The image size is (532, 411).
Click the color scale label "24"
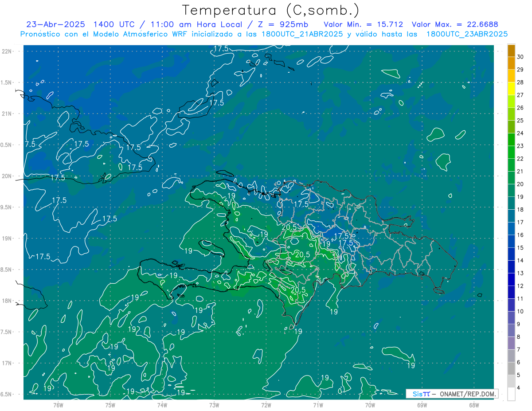coord(520,133)
